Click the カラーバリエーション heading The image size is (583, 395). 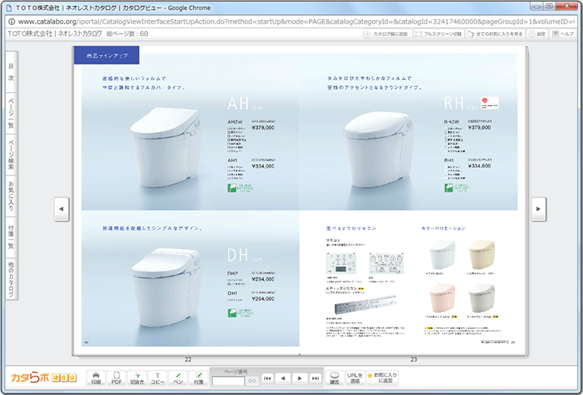(443, 228)
